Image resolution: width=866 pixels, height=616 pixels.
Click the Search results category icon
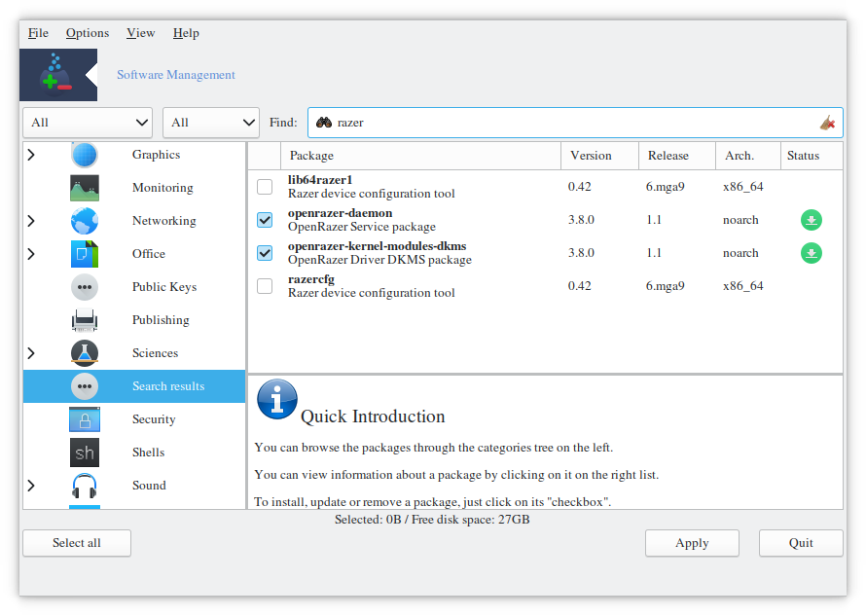(x=85, y=386)
